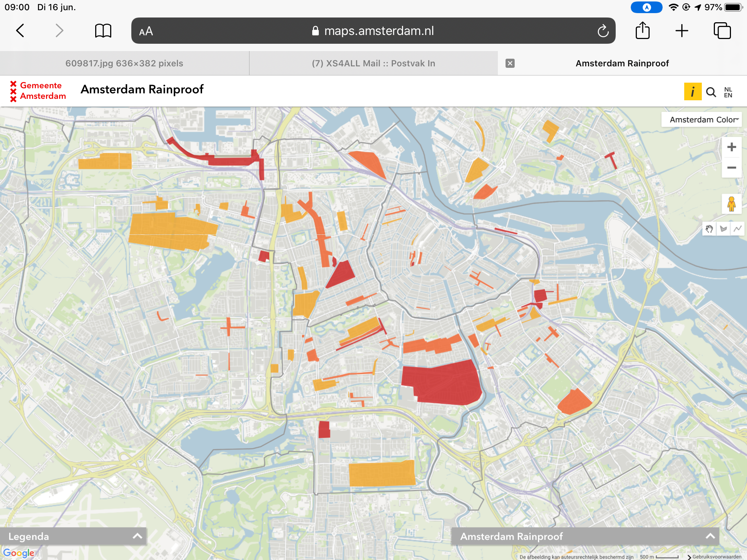Go back with Safari back arrow
Screen dimensions: 747x560
(20, 31)
